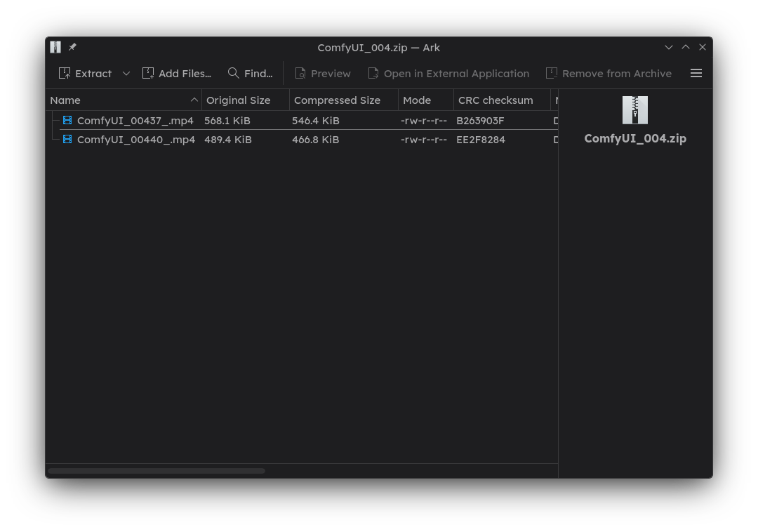Click the Extract toolbar icon
The image size is (758, 532).
tap(65, 73)
